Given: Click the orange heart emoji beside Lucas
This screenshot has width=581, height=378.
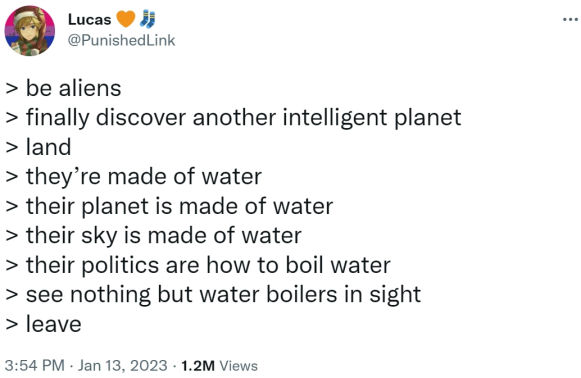Looking at the screenshot, I should tap(126, 19).
